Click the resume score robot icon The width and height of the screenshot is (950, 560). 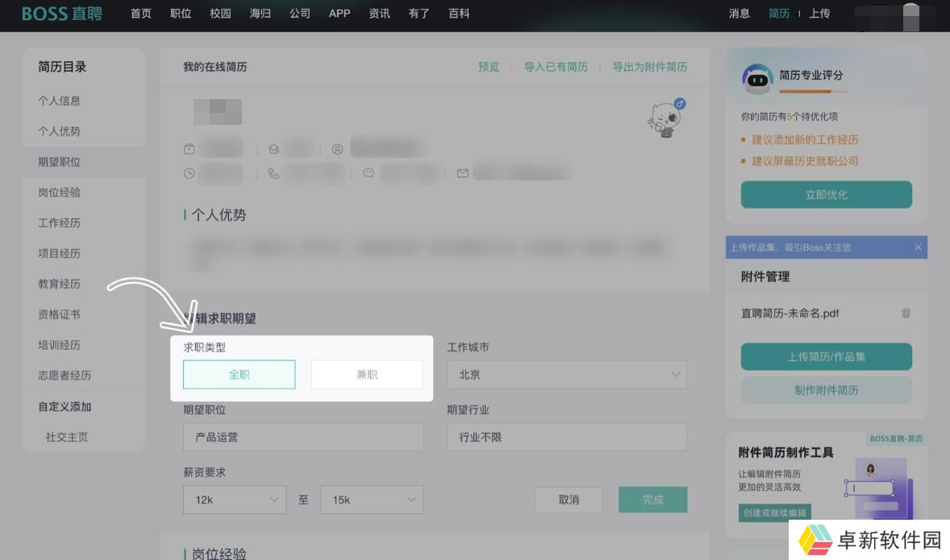pyautogui.click(x=757, y=79)
